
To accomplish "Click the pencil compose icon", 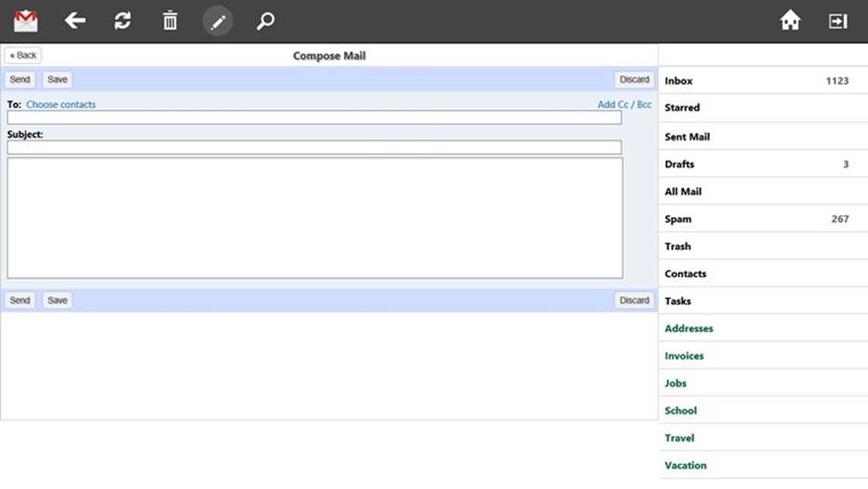I will (218, 21).
